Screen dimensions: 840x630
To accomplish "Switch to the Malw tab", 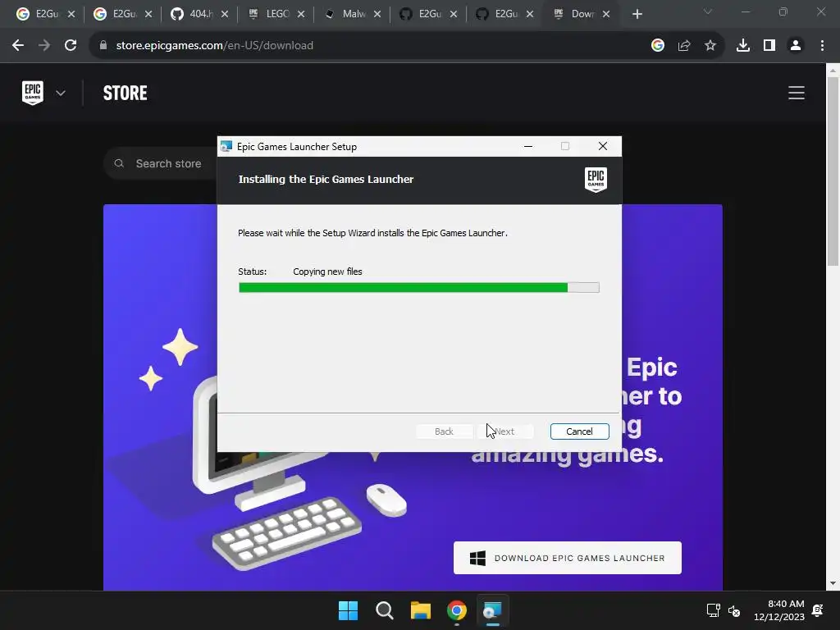I will [346, 14].
